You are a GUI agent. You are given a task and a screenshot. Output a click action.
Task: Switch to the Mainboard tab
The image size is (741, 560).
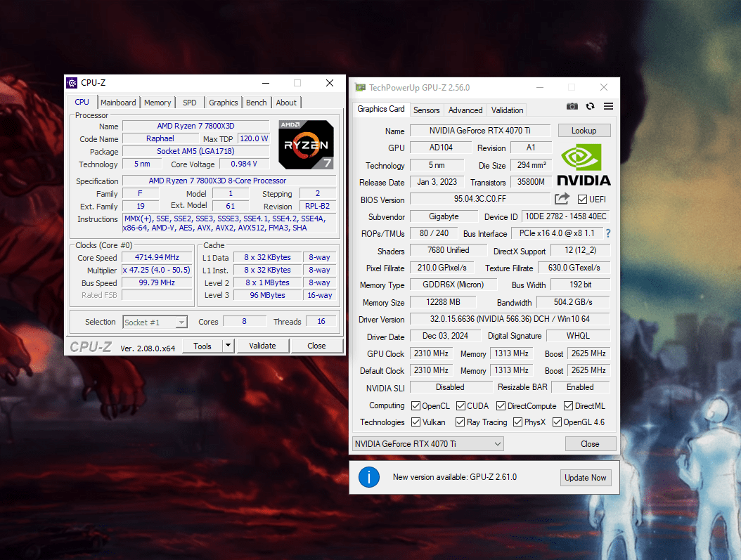coord(118,103)
